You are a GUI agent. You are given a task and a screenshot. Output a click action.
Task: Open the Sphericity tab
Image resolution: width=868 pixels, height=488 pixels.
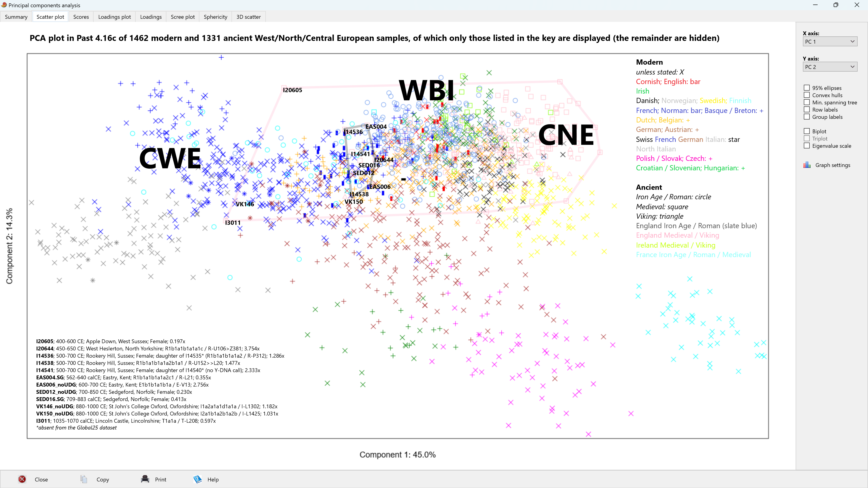[215, 16]
